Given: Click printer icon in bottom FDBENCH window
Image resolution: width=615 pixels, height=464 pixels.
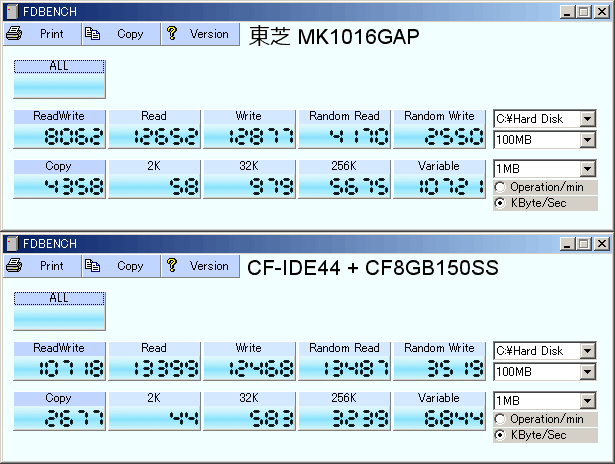Looking at the screenshot, I should point(14,266).
